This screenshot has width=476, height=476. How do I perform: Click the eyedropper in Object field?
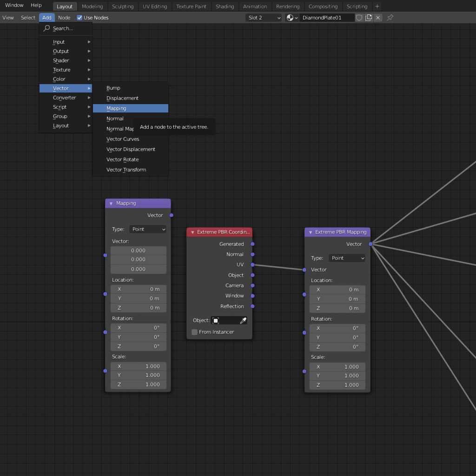(x=243, y=321)
